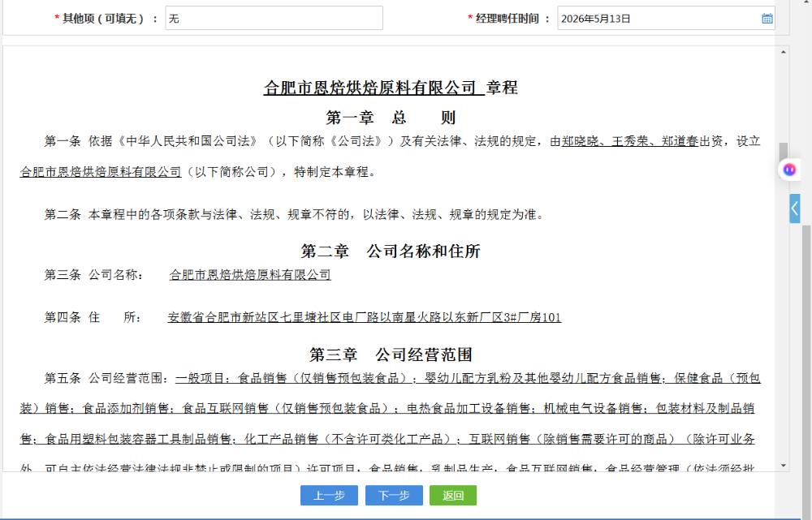Click heading 第二章 公司名称和住所
Viewport: 812px width, 520px height.
[x=391, y=251]
